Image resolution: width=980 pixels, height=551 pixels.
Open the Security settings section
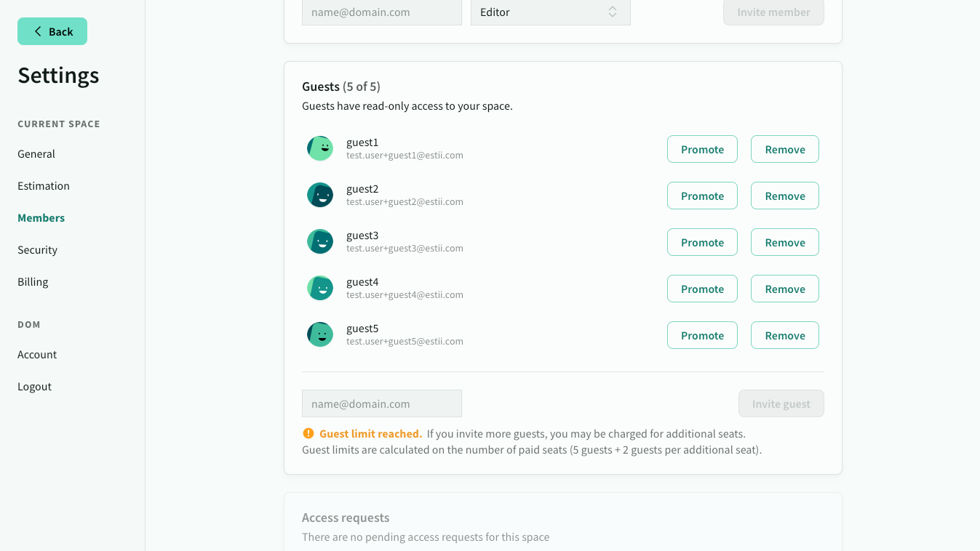tap(38, 250)
